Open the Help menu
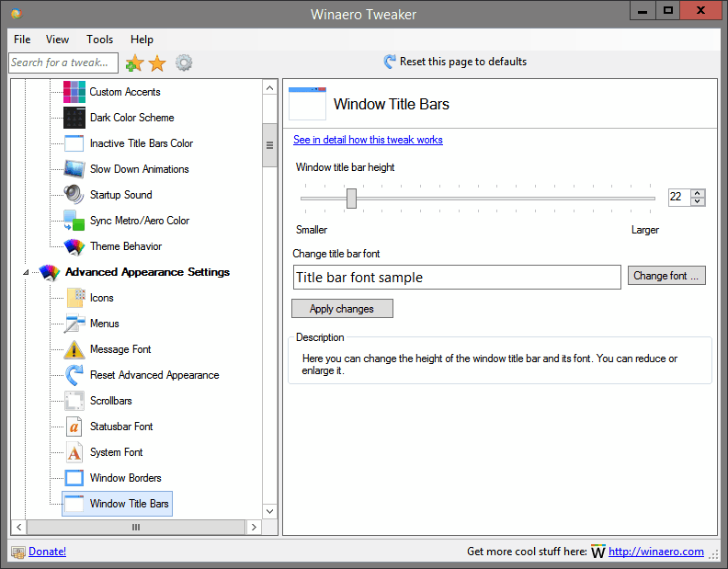This screenshot has width=728, height=569. tap(142, 40)
